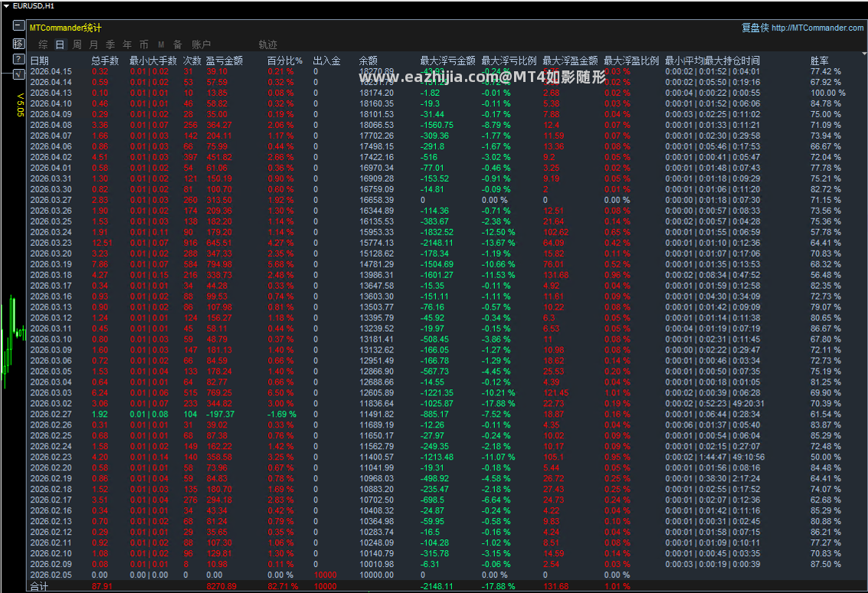Click the 12.51 lots cell

tap(102, 243)
